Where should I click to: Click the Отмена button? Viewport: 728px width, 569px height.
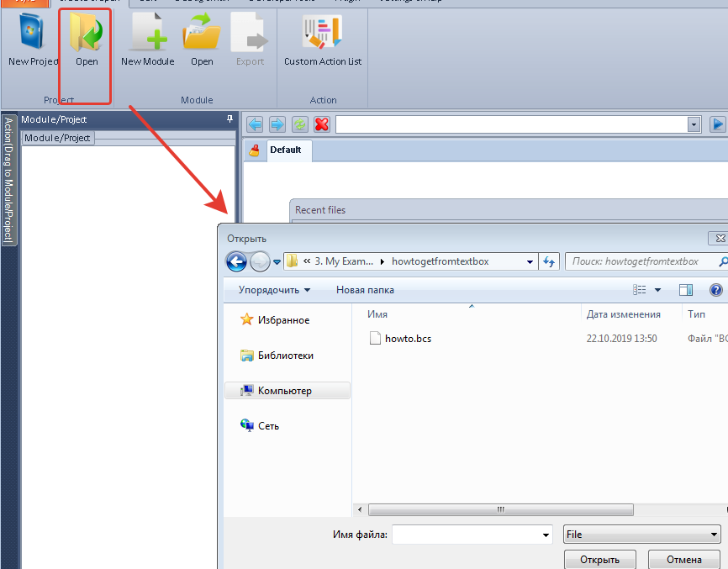coord(683,560)
